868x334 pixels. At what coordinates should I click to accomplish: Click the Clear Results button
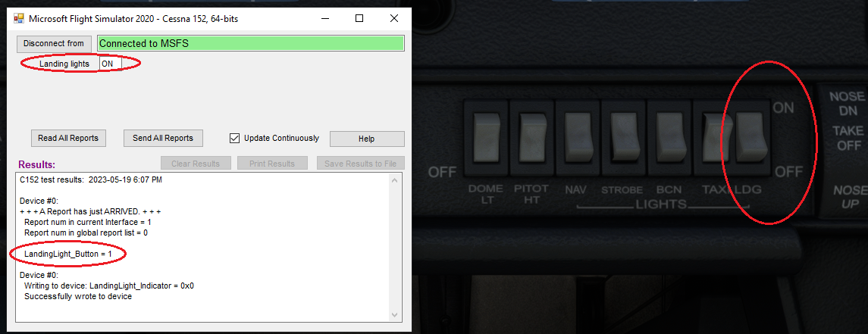pos(196,164)
